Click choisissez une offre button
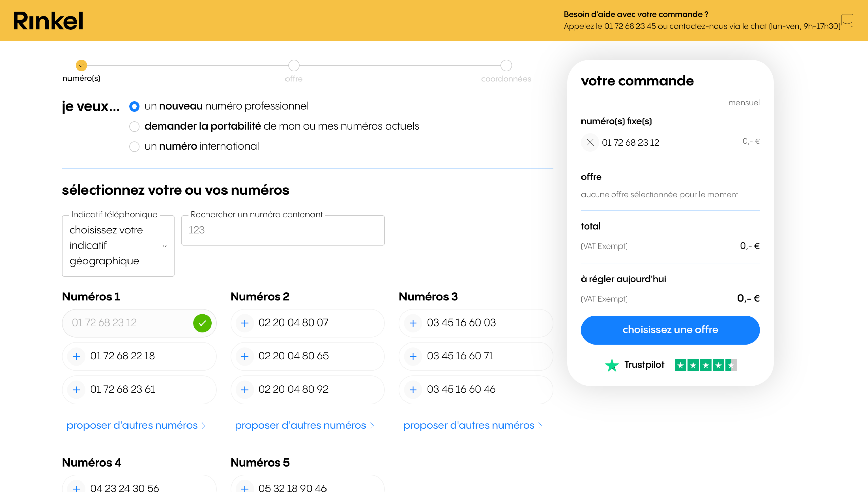868x492 pixels. click(670, 330)
